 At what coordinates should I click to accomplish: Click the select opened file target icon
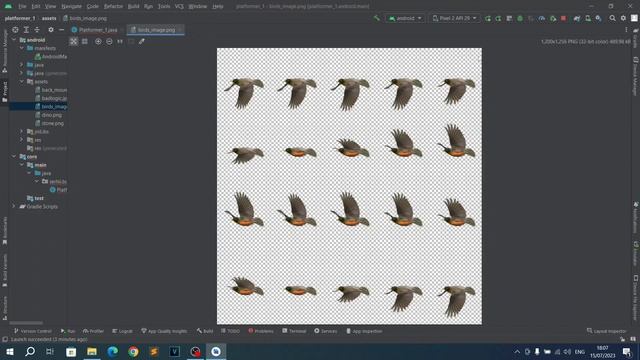[15, 30]
